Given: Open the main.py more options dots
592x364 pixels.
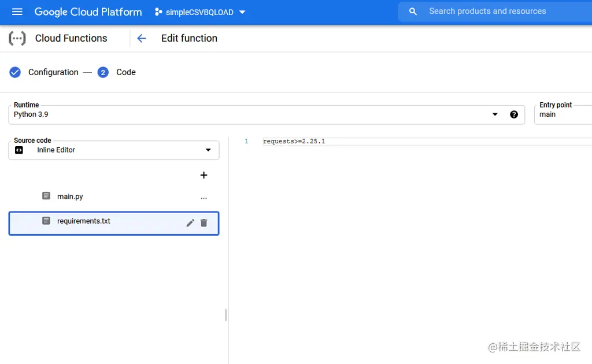Looking at the screenshot, I should point(204,198).
